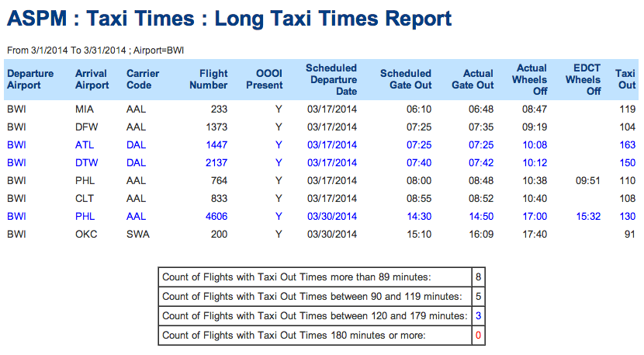Open flight number 1447 link

[216, 144]
